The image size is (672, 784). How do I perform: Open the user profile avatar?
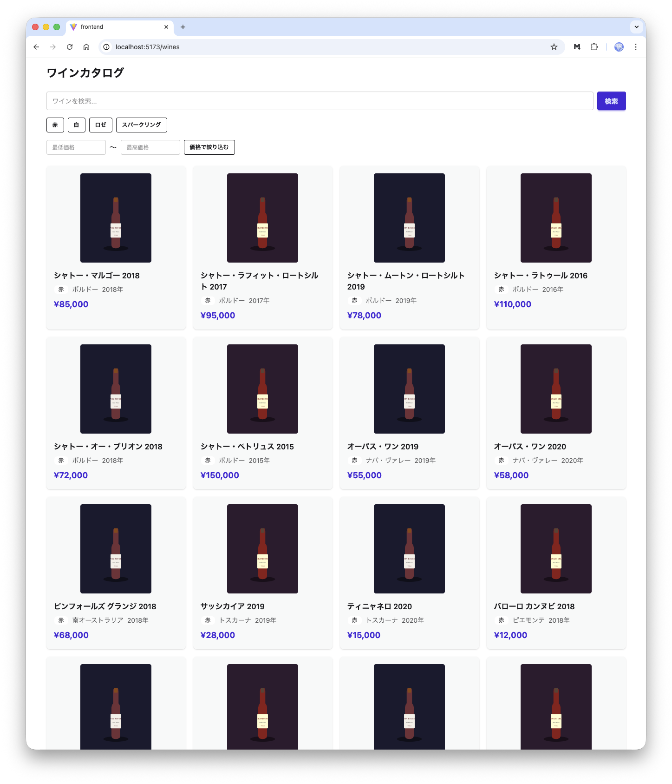(x=619, y=47)
